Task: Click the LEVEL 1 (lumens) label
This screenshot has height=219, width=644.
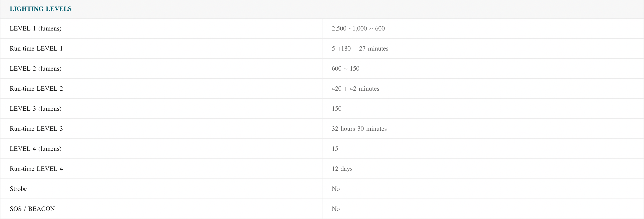Action: [x=35, y=28]
